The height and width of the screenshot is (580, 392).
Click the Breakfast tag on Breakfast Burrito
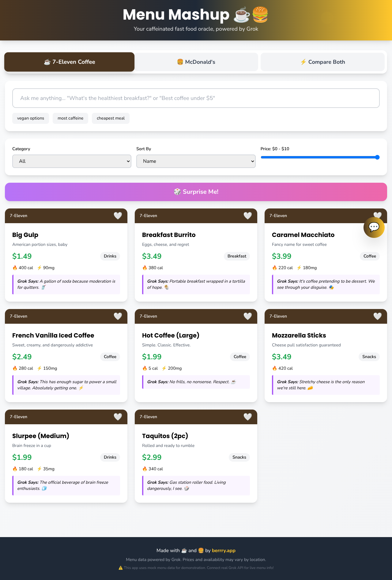[237, 256]
